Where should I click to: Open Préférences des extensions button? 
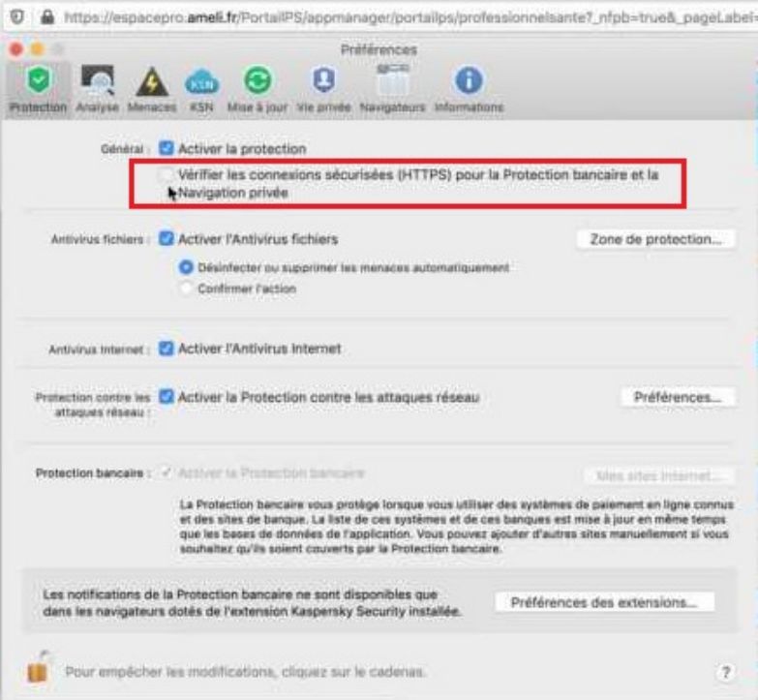coord(604,602)
